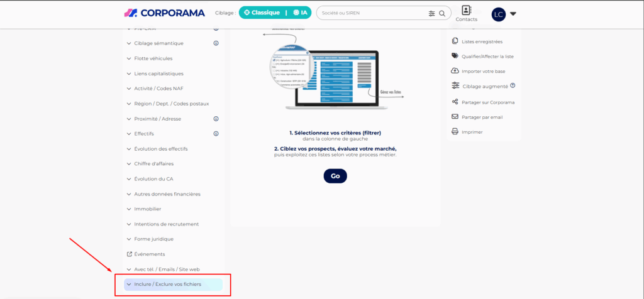
Task: Click the Imprimer printer icon
Action: click(x=455, y=132)
